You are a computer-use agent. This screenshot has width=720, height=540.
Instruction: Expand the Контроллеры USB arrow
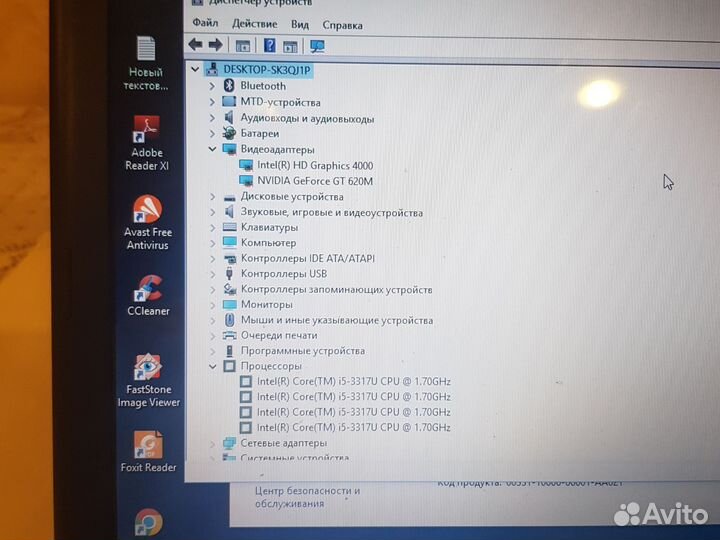pyautogui.click(x=212, y=274)
